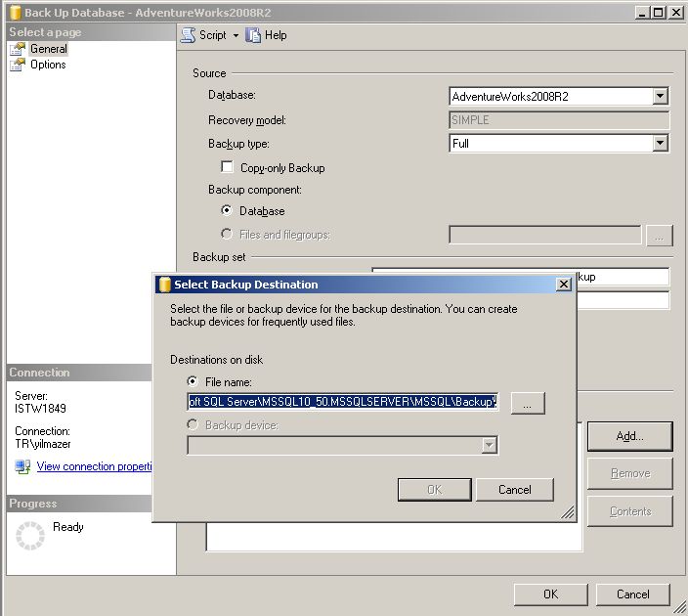Click the dialog resize grip
The image size is (688, 616).
(x=568, y=512)
